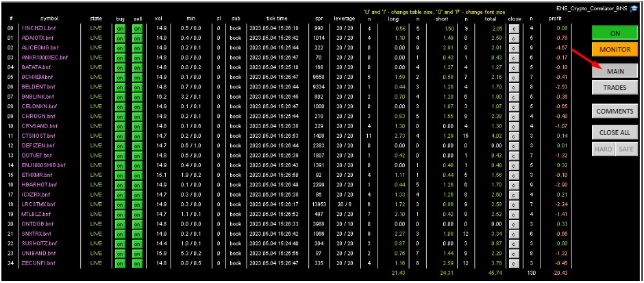
Task: Select SAFE close mode
Action: 626,149
